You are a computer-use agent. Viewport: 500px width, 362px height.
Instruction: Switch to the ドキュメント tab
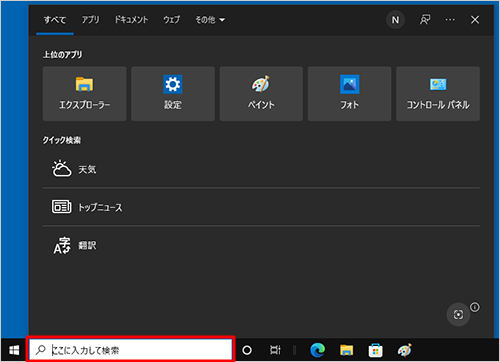(x=131, y=20)
